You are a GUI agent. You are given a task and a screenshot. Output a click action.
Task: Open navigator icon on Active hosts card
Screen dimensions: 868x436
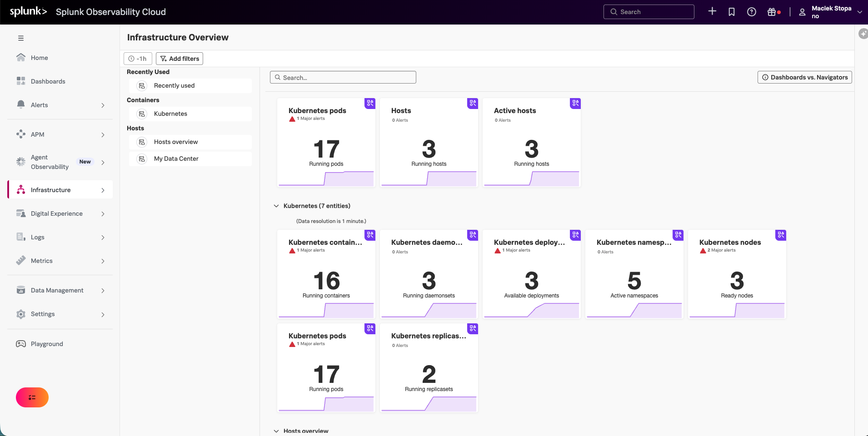[x=575, y=103]
